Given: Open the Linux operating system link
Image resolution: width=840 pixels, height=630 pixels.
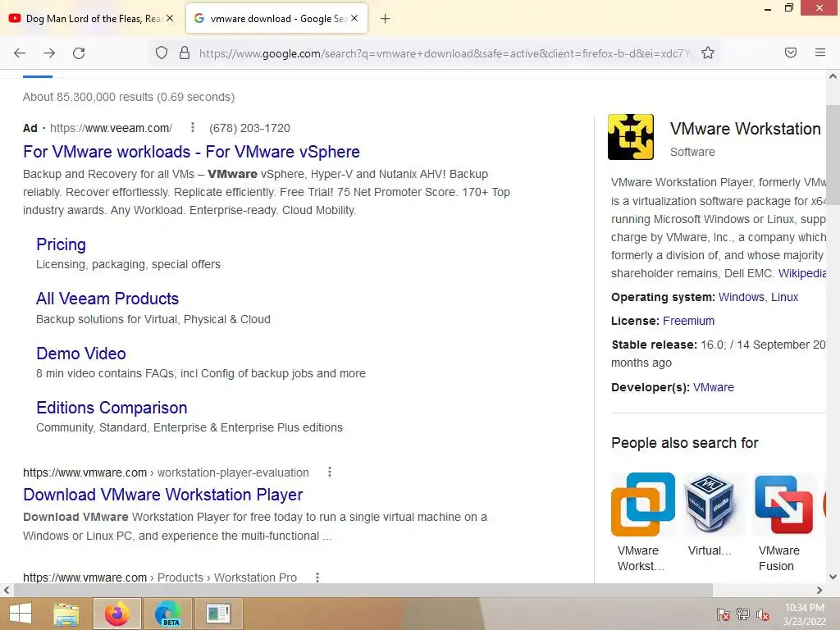Looking at the screenshot, I should pos(784,297).
